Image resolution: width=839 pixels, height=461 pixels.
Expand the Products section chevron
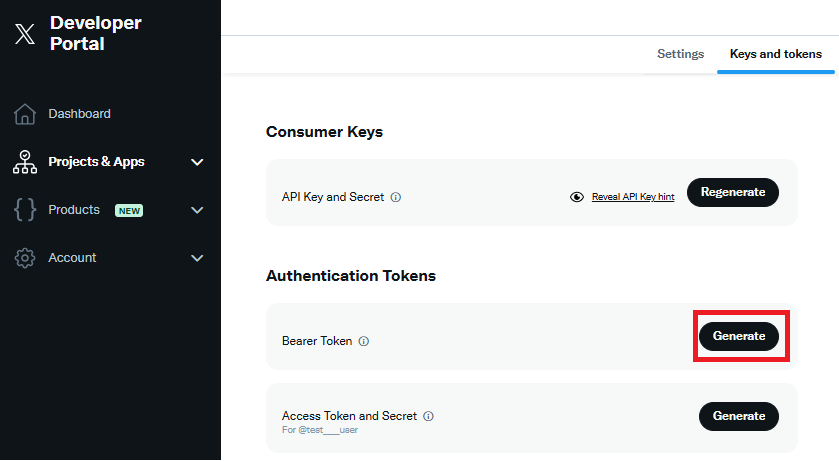point(197,210)
